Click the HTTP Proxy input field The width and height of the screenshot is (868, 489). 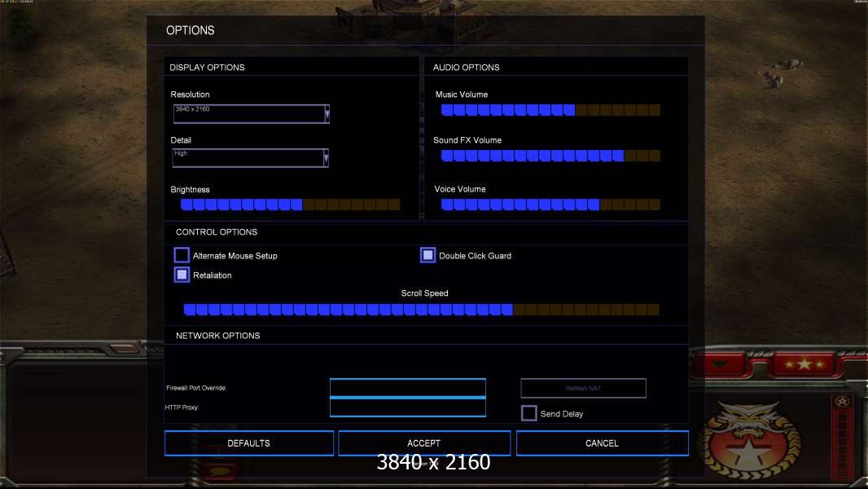(x=407, y=407)
